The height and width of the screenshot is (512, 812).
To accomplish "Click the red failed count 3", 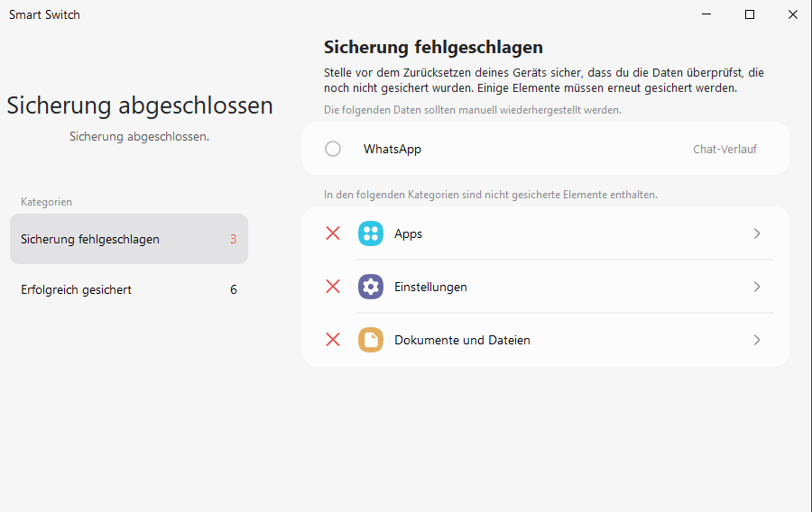I will coord(234,239).
